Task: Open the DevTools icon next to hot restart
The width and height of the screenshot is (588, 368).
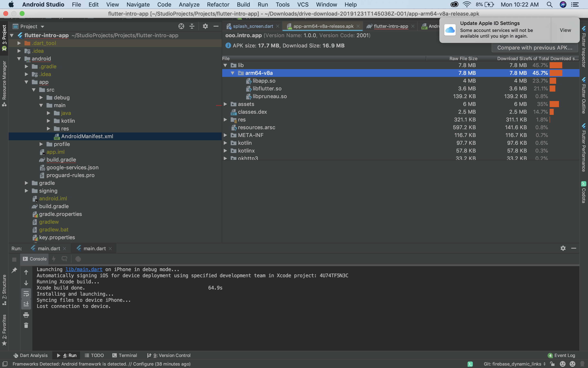Action: [78, 259]
